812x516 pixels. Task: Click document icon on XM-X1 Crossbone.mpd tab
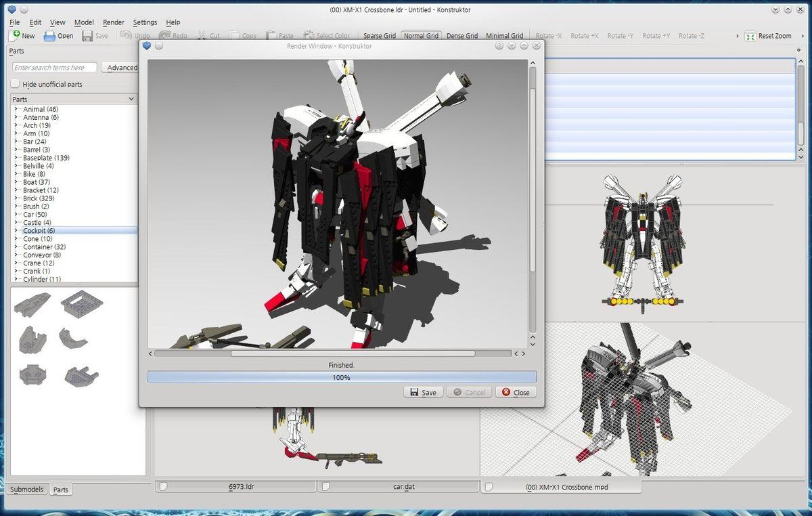488,486
